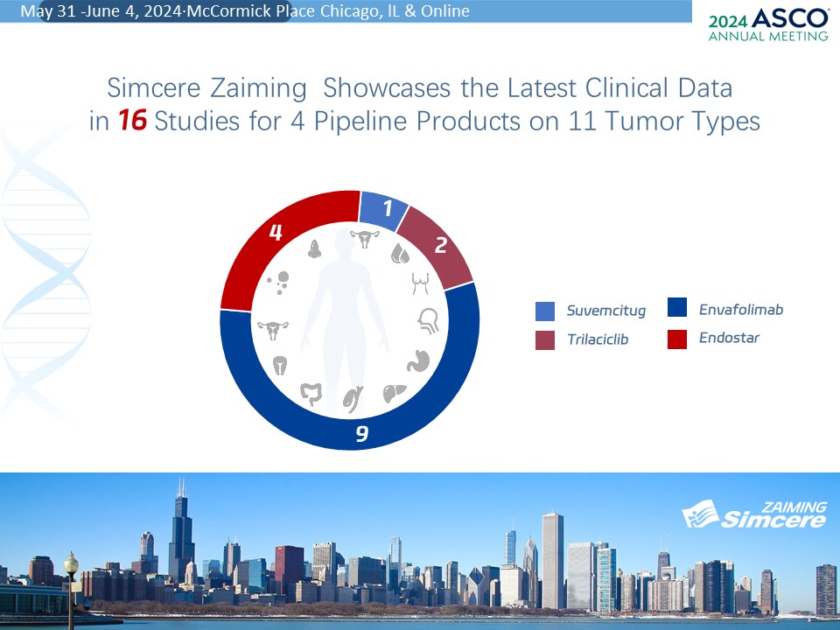Click the Chicago skyline photo
The height and width of the screenshot is (630, 840).
coord(420,551)
